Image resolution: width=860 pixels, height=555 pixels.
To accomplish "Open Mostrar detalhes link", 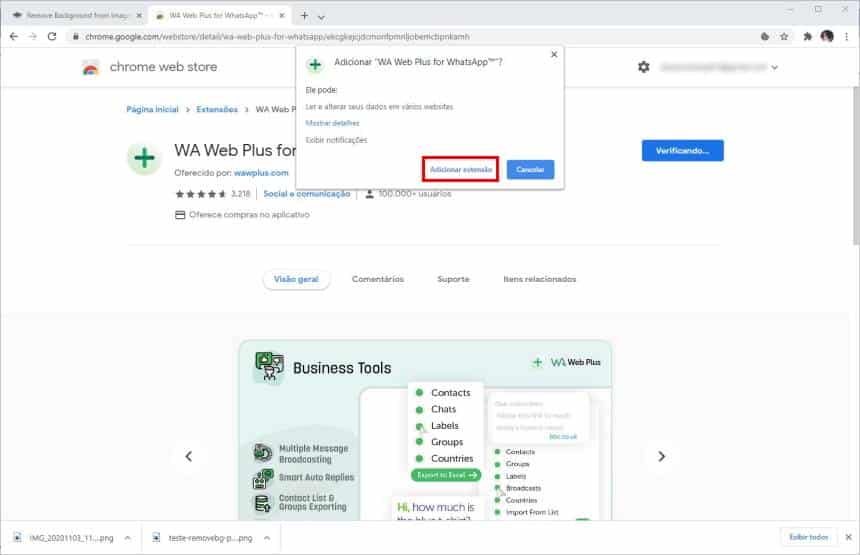I will tap(332, 123).
